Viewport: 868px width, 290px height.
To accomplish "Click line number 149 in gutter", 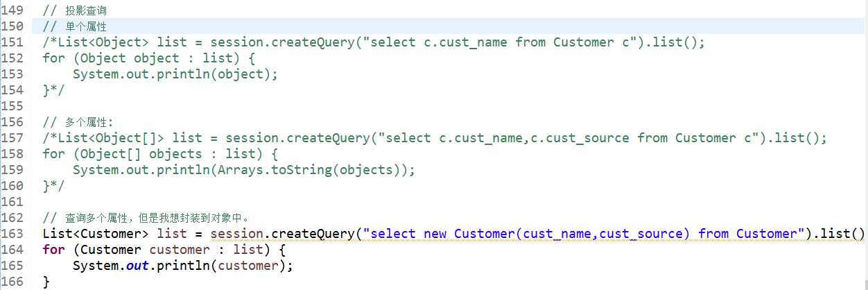I will click(x=12, y=10).
